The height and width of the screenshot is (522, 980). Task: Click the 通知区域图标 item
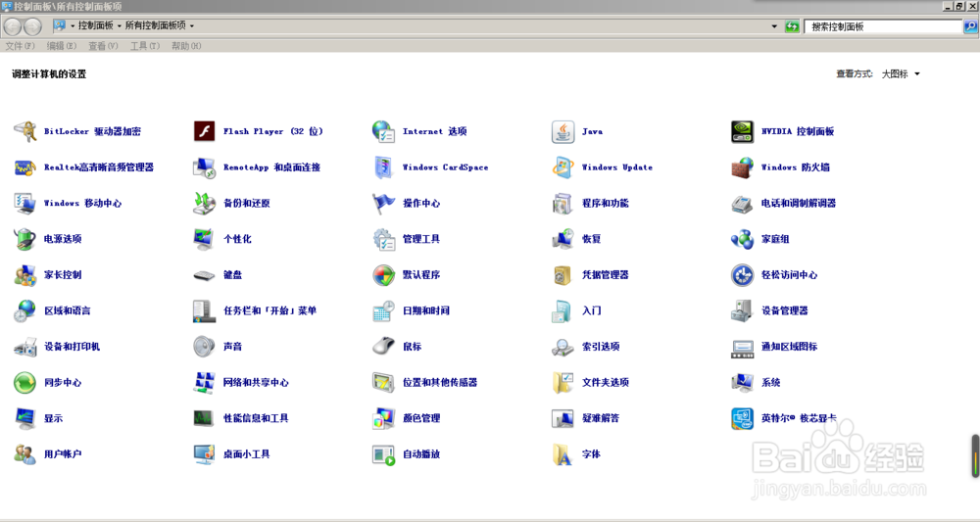tap(789, 347)
